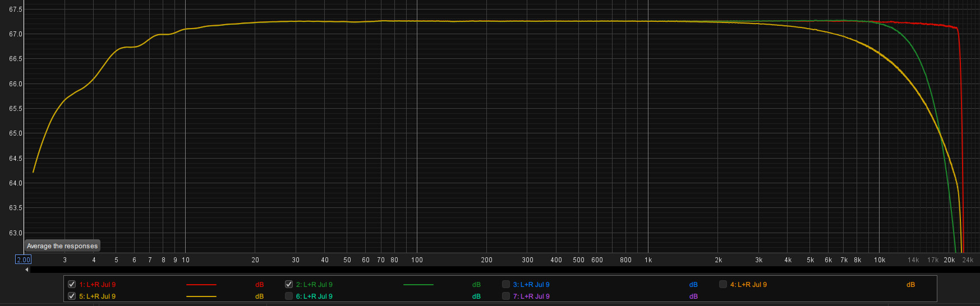Click the Average the responses label
980x306 pixels.
[x=62, y=246]
